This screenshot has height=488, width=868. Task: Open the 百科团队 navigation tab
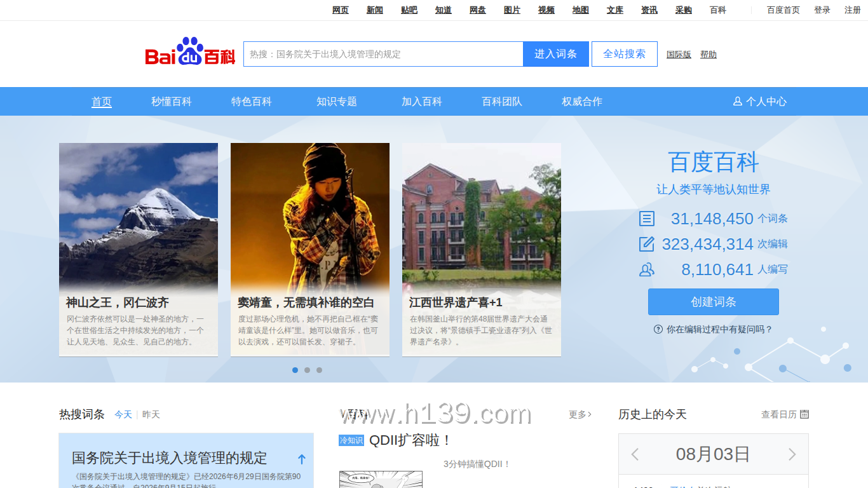point(502,102)
